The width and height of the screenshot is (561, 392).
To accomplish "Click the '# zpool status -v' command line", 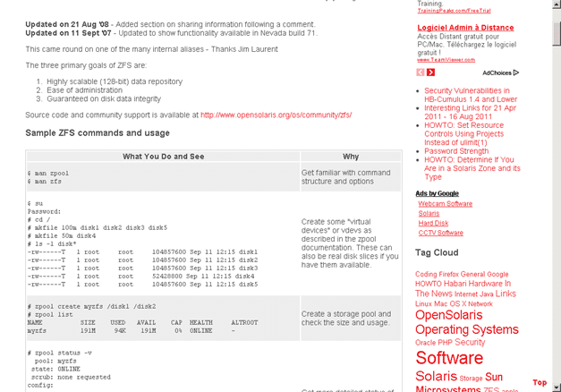I will 60,353.
